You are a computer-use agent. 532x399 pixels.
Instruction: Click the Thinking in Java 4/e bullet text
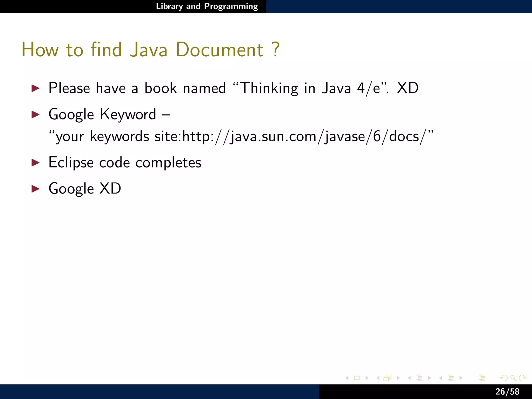pos(234,88)
